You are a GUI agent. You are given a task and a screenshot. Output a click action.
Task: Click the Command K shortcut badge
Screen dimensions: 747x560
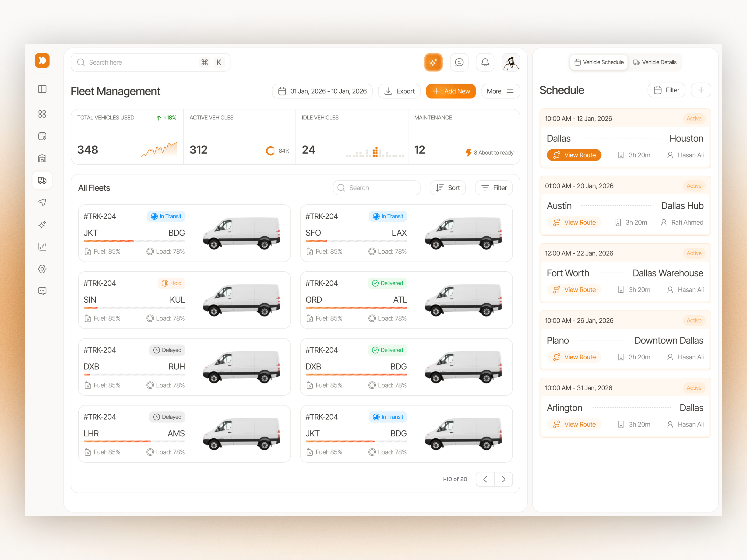pyautogui.click(x=212, y=63)
